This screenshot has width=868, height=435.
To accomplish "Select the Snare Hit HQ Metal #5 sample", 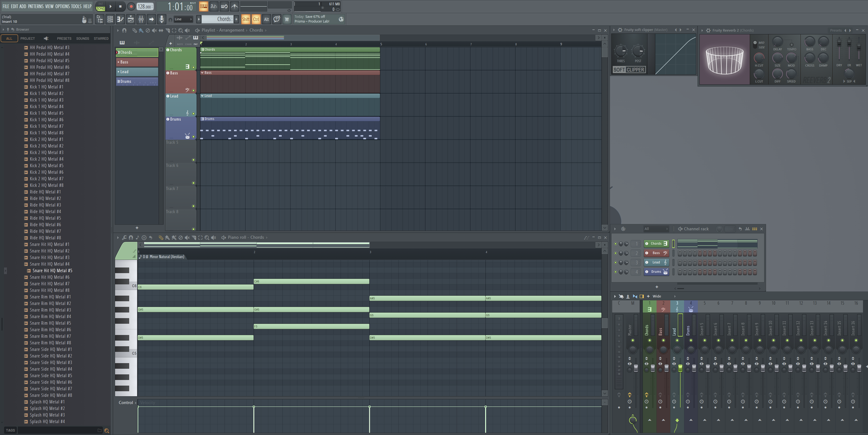I will click(x=52, y=271).
